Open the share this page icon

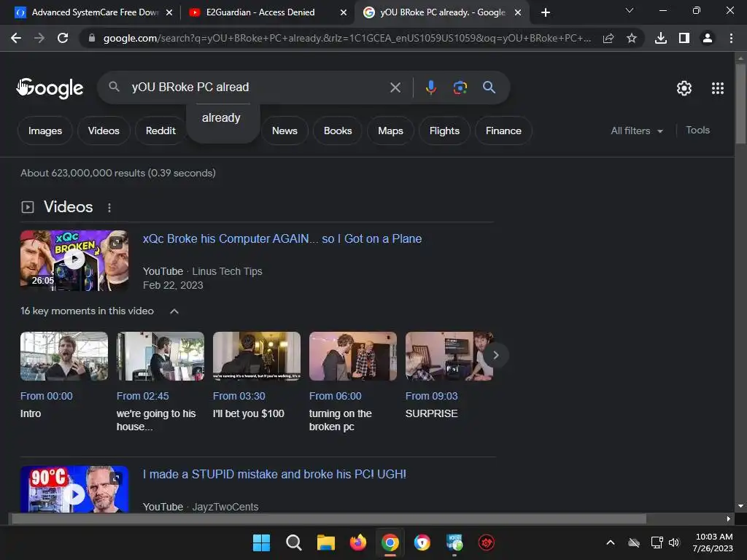[x=608, y=38]
